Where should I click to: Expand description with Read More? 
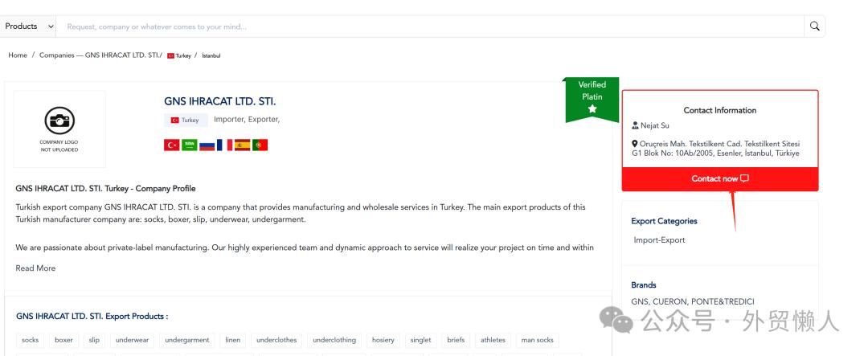[x=35, y=268]
